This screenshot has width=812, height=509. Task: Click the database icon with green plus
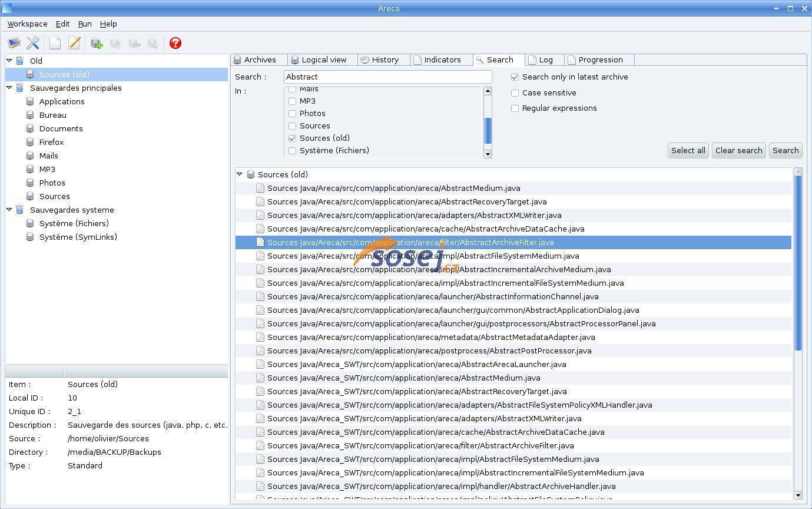[97, 43]
